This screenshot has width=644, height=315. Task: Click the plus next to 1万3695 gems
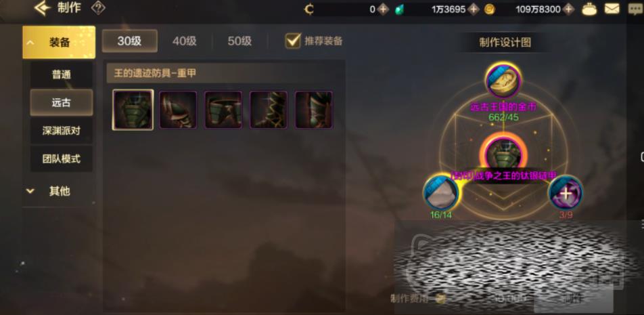pos(474,9)
